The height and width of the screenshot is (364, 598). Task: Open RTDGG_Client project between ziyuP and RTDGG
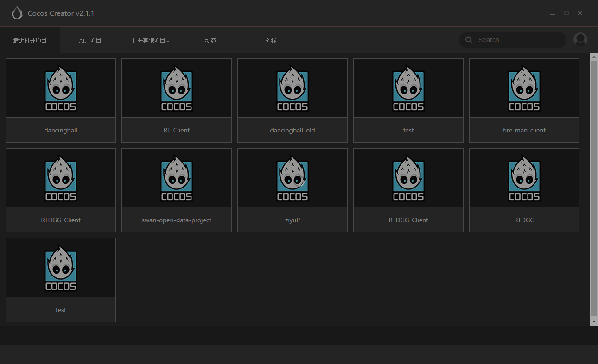coord(408,190)
